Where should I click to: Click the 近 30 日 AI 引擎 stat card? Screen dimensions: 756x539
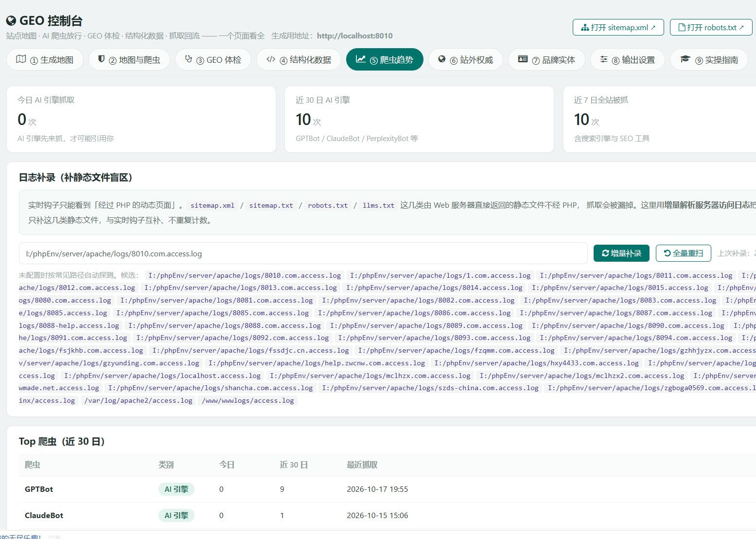(419, 119)
